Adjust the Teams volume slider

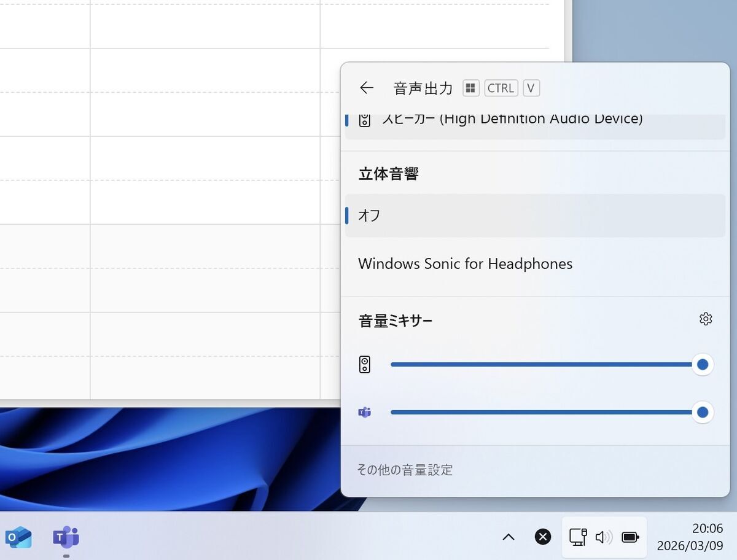[552, 412]
